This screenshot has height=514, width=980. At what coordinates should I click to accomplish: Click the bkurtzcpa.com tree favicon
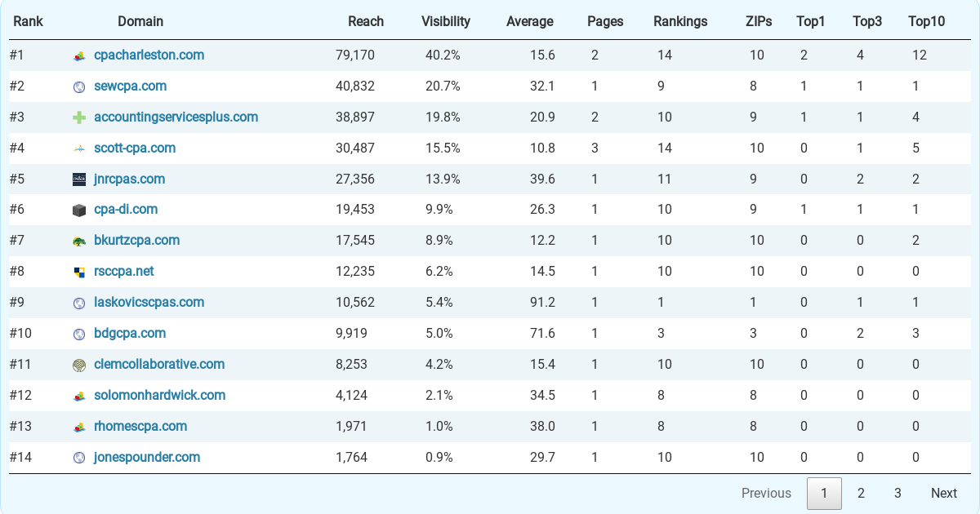pos(79,241)
